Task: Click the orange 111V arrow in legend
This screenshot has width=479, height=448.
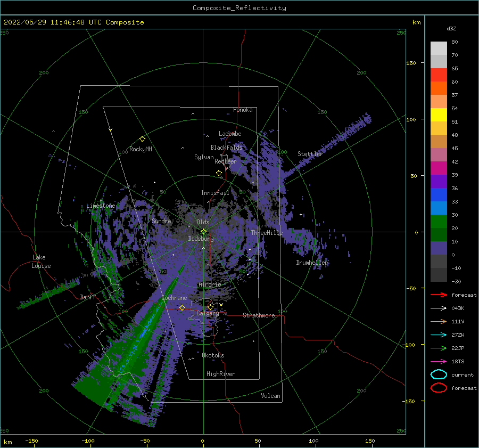Action: tap(439, 321)
